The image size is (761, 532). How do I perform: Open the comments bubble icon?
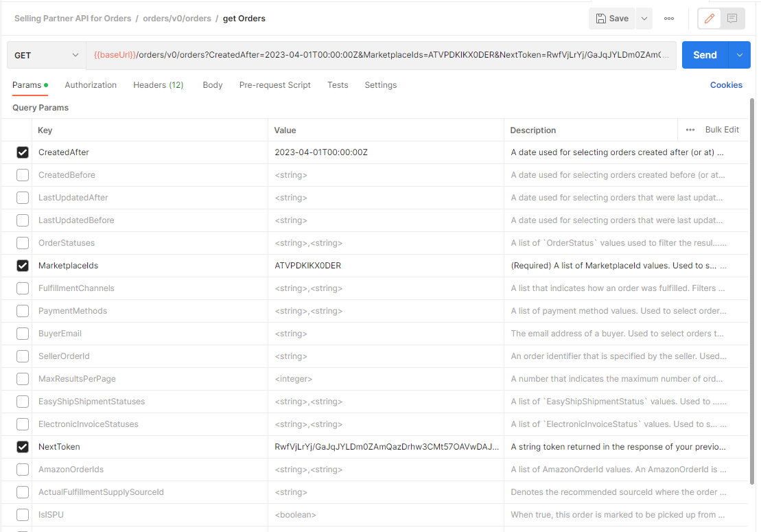point(731,19)
